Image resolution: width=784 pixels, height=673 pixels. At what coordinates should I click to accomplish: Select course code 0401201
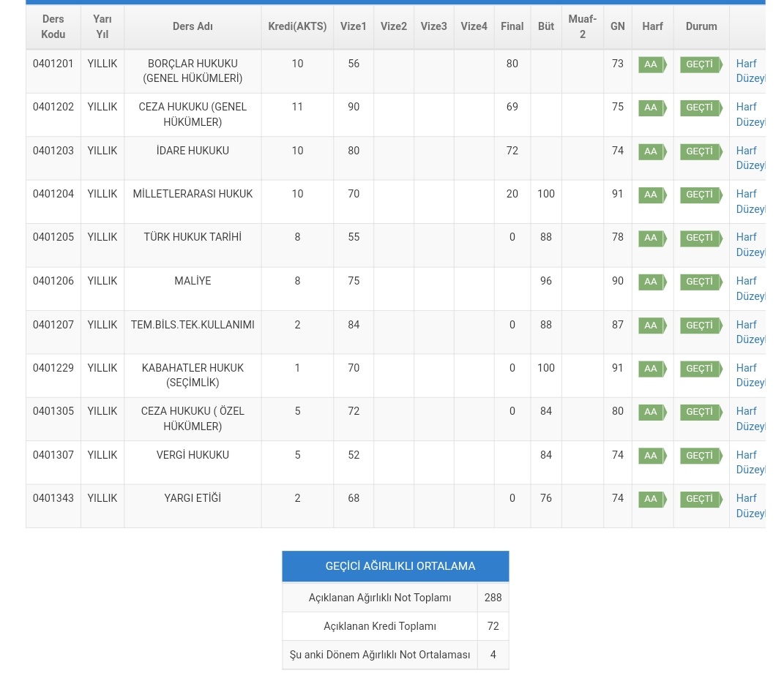(53, 64)
